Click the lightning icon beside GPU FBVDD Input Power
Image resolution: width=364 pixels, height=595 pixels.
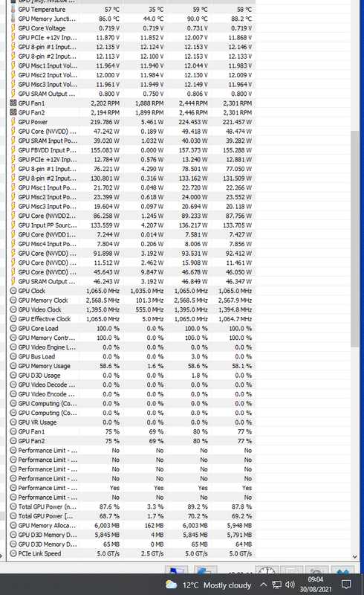pos(13,150)
